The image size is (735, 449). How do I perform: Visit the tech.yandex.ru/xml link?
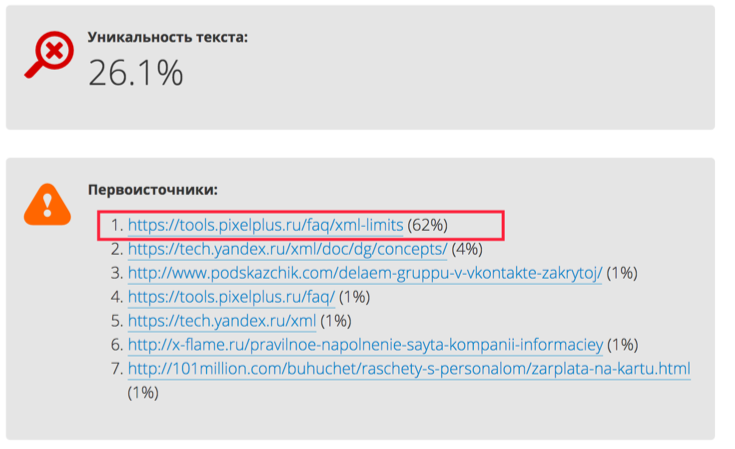coord(222,321)
